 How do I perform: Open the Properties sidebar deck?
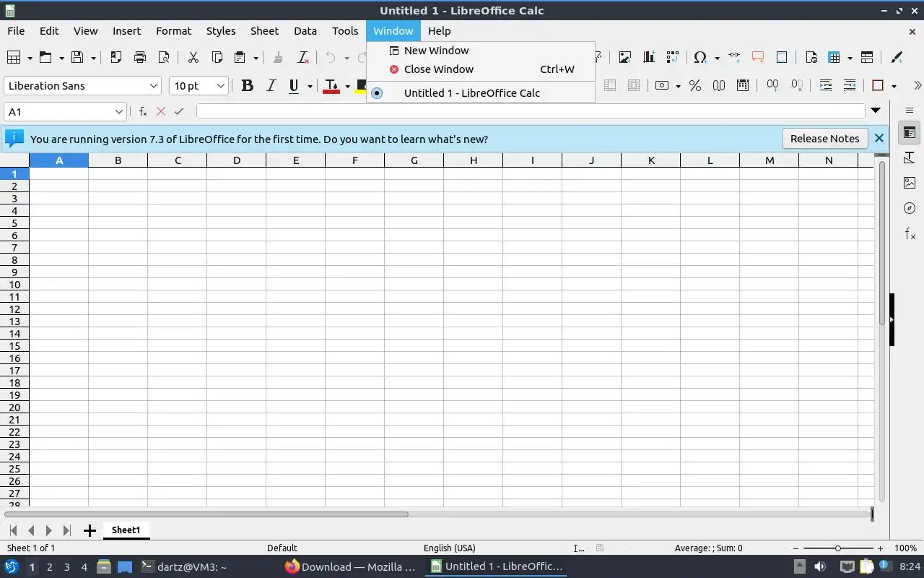point(910,133)
